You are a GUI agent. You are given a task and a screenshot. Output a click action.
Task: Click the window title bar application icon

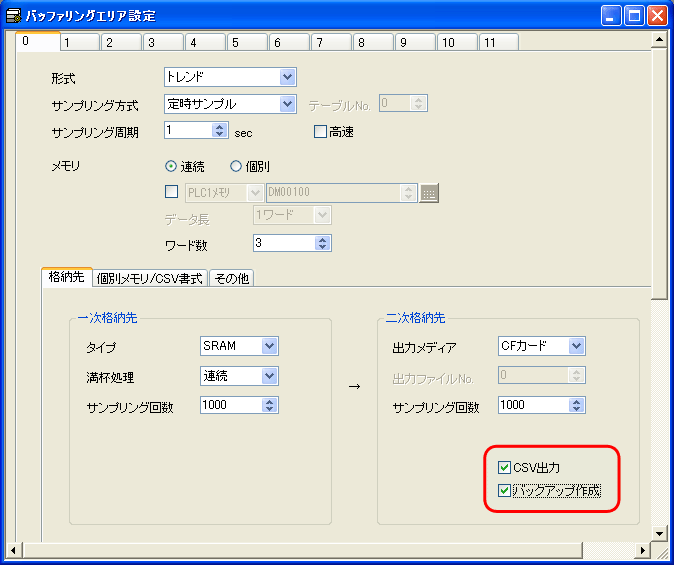point(14,15)
